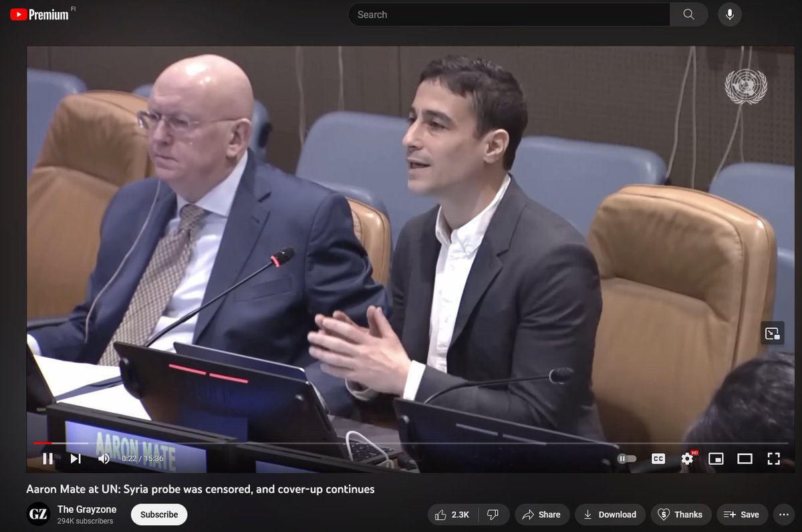Open The Grayzone channel avatar
The image size is (802, 532).
click(38, 514)
